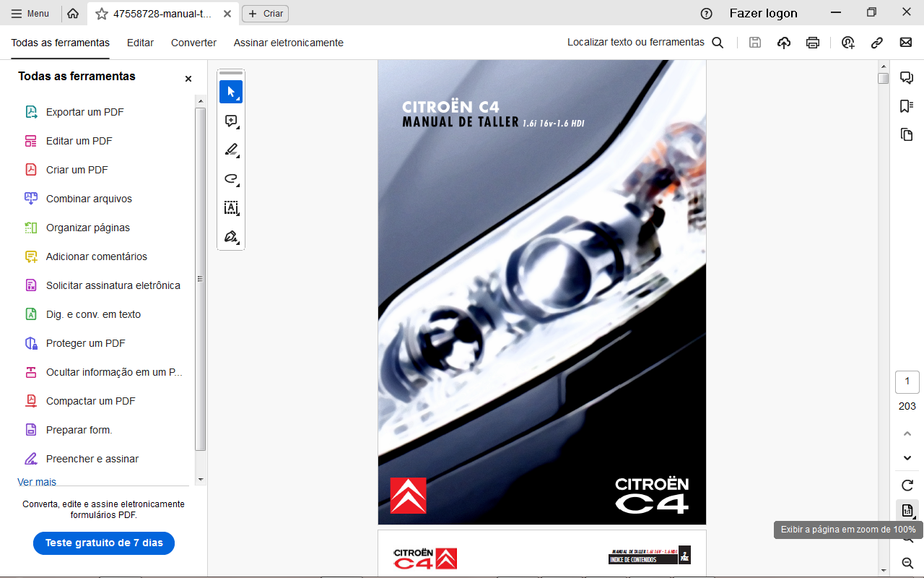The image size is (924, 578).
Task: Select the arrow selection tool
Action: click(x=231, y=92)
